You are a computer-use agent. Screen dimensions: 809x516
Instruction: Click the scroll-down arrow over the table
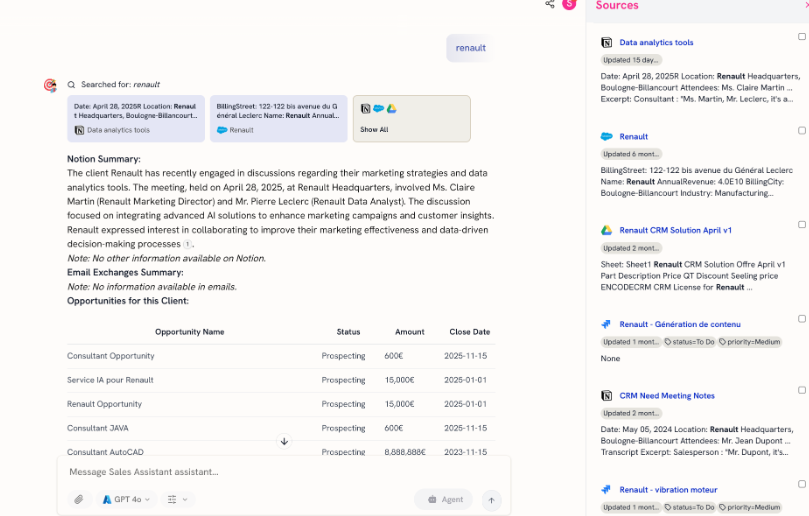[284, 441]
